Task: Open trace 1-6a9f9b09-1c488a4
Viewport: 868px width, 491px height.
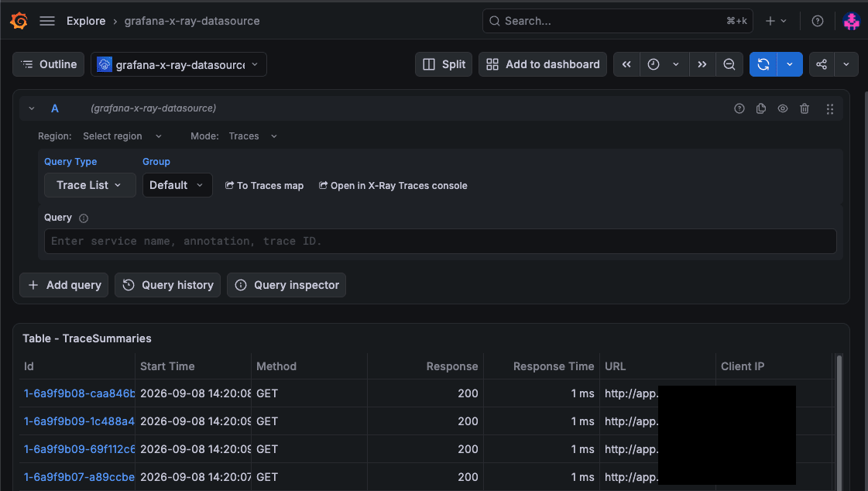Action: pos(79,421)
